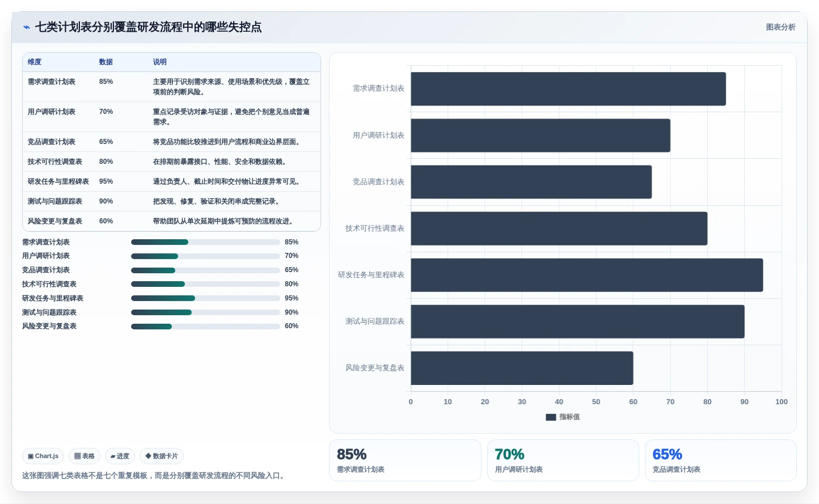The image size is (819, 504).
Task: Select the 技术可行性调查表 cell in the table
Action: (x=55, y=162)
